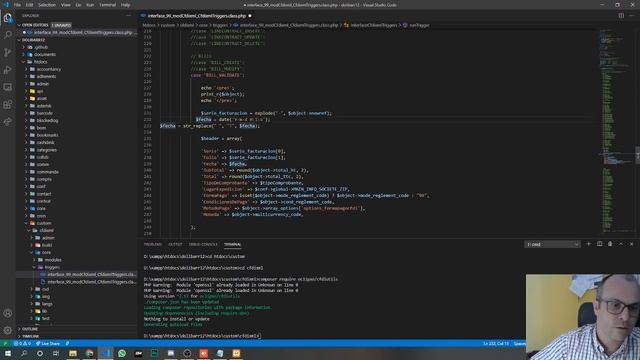Create a new terminal with plus icon
Viewport: 640px width, 360px height.
pyautogui.click(x=589, y=244)
